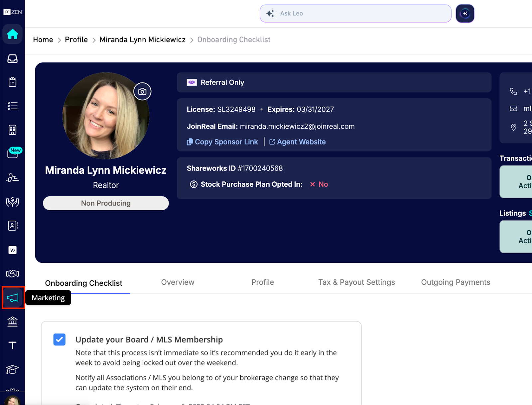Viewport: 532px width, 405px height.
Task: Select the Marketing megaphone icon in sidebar
Action: [x=12, y=297]
